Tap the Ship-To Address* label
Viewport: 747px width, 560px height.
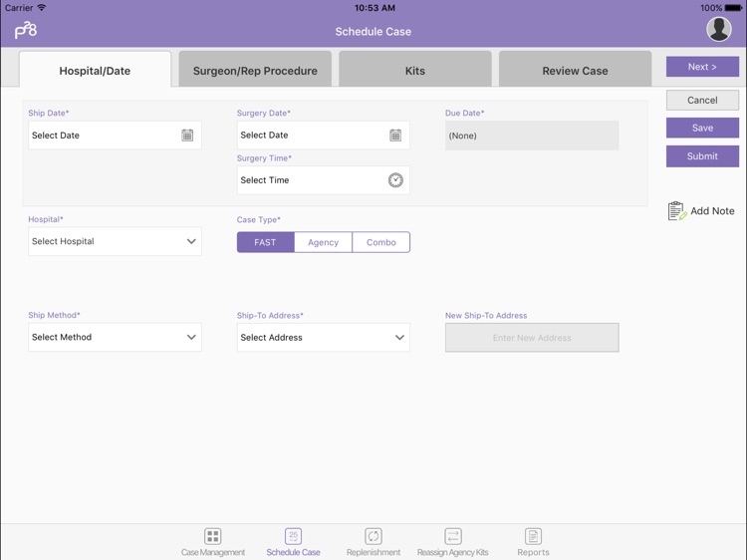point(270,316)
